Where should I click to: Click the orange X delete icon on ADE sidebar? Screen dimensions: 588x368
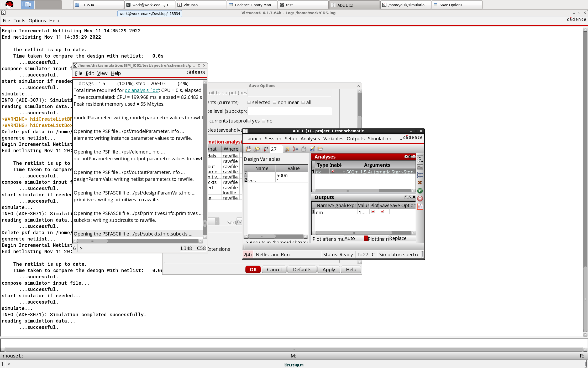(x=420, y=183)
